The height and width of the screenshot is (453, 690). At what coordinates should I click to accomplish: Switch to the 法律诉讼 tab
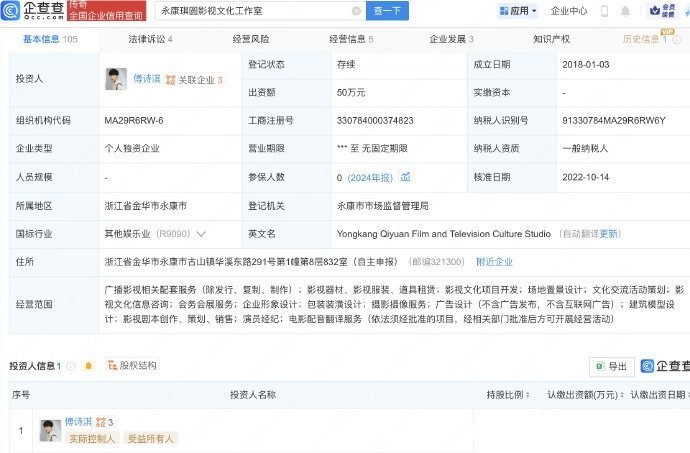tap(150, 39)
